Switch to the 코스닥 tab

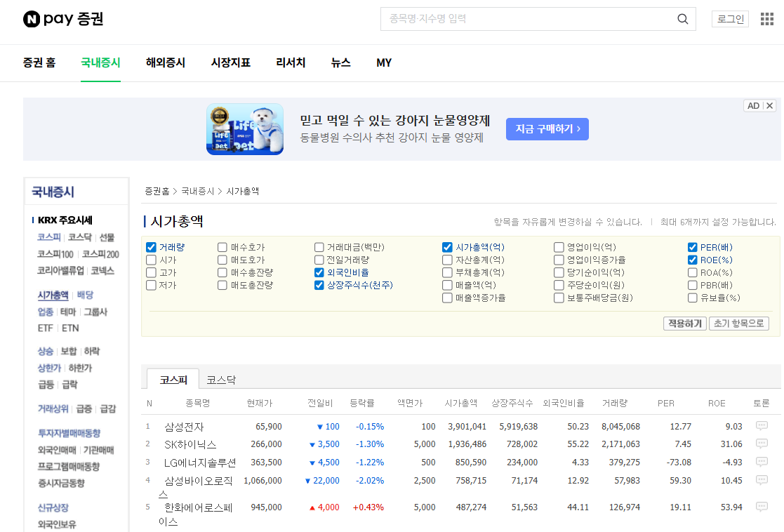click(x=221, y=380)
